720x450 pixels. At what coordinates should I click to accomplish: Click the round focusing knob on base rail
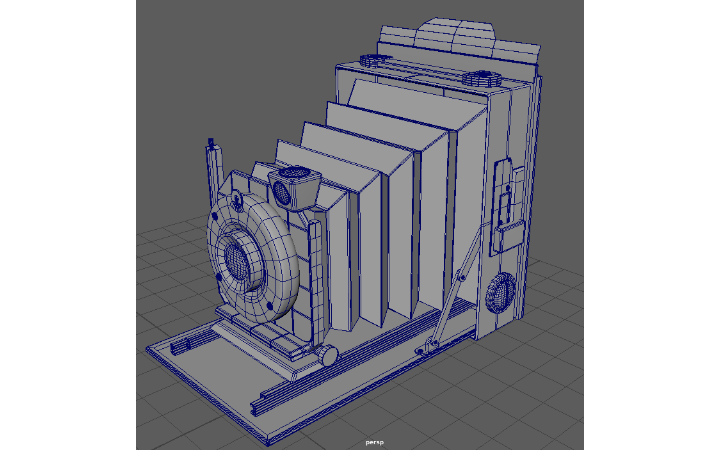[x=328, y=355]
